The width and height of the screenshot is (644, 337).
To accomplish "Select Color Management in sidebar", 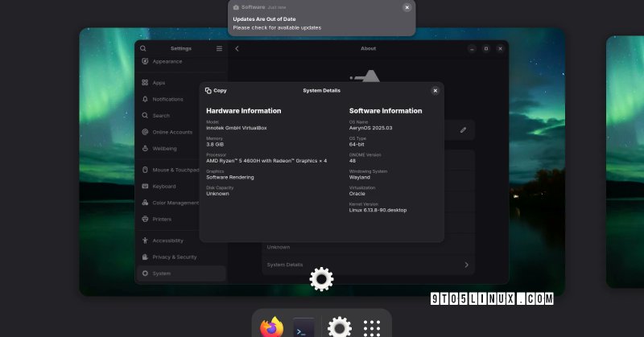I will [x=181, y=203].
